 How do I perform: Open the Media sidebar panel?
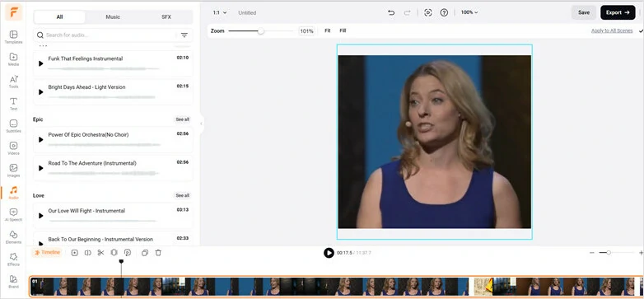(13, 59)
